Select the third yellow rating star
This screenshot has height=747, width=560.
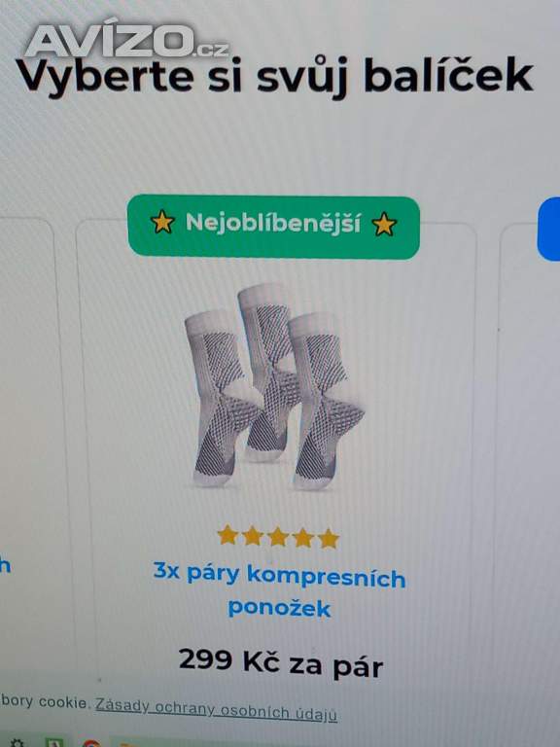pyautogui.click(x=278, y=537)
